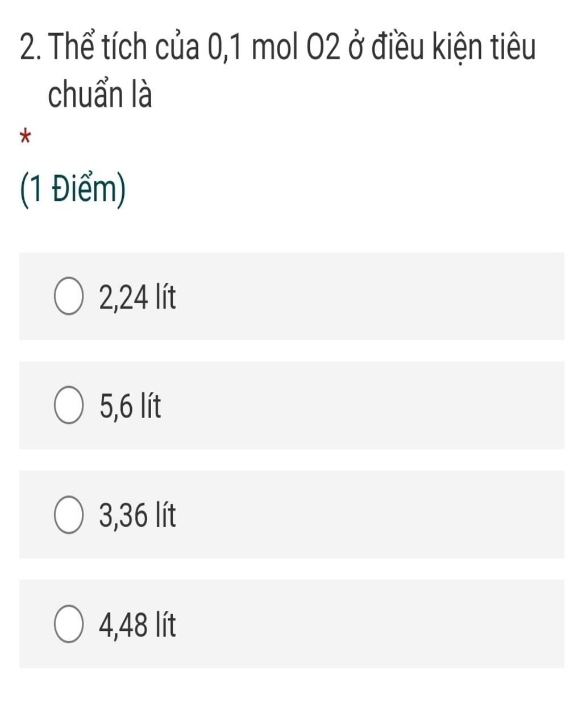This screenshot has width=582, height=728.
Task: Select the 2,24 lít radio button
Action: pos(69,296)
